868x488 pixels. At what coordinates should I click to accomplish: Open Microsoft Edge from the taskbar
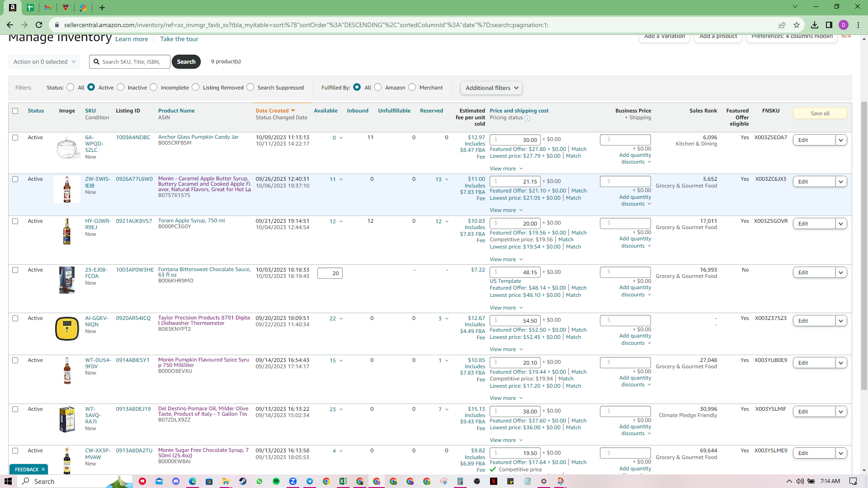point(193,481)
